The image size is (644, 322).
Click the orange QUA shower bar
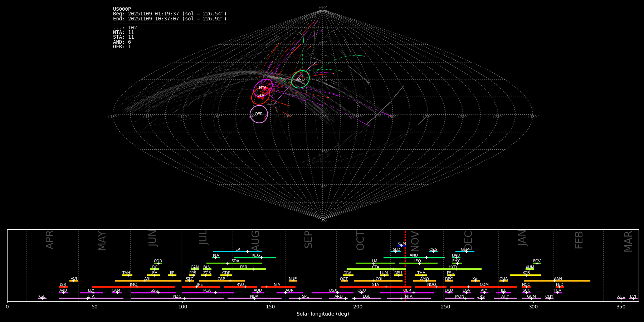coord(503,281)
